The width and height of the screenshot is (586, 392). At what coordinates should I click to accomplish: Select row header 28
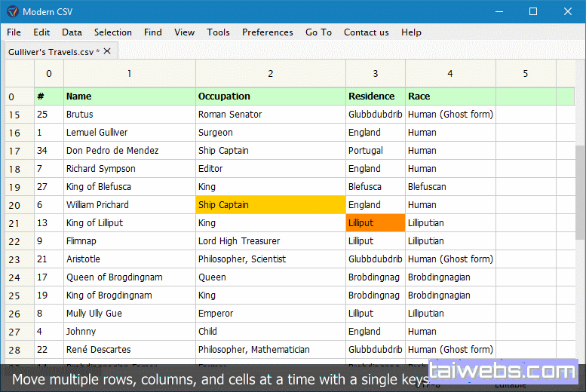[x=20, y=350]
